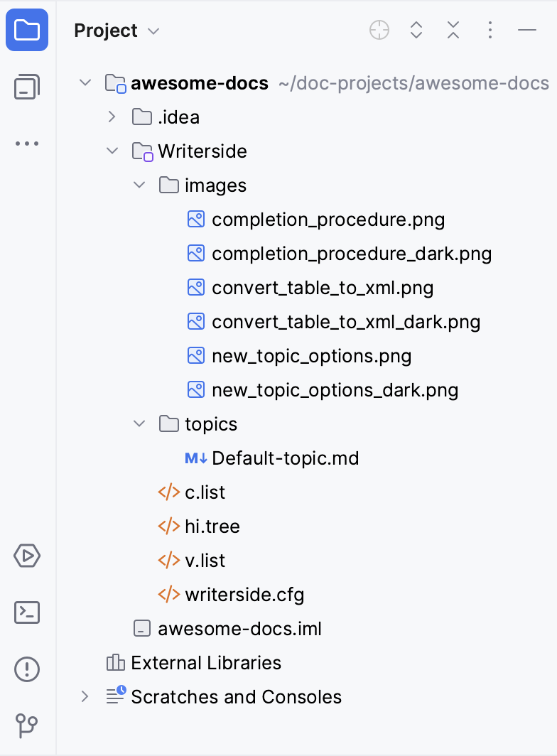Click the Expand All icon
Screen dimensions: 557x756
click(416, 31)
